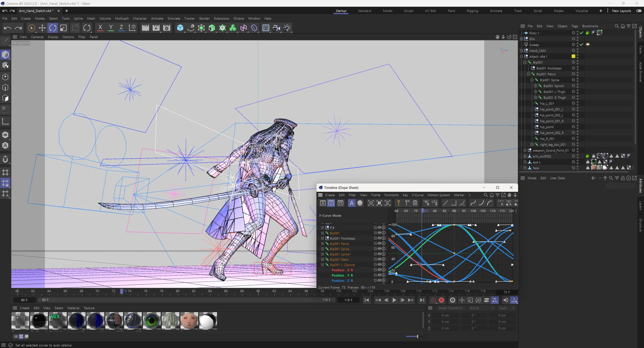
Task: Switch to F-Curve mode icon in Timeline
Action: click(331, 203)
